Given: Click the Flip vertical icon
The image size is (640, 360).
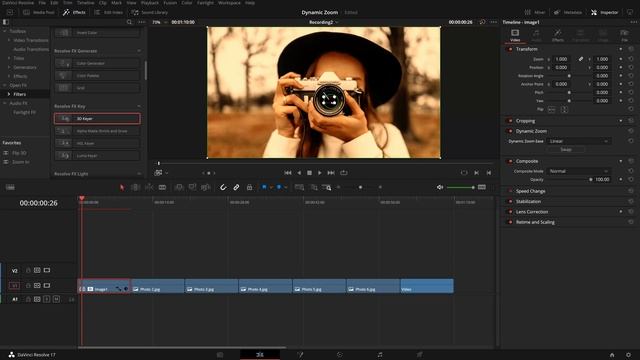Looking at the screenshot, I should (x=564, y=109).
